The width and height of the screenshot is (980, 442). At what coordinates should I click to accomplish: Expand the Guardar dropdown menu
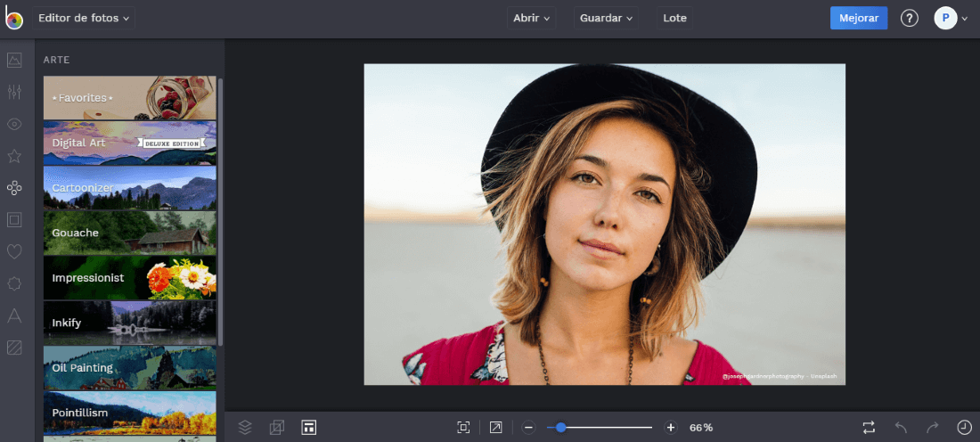pos(606,18)
